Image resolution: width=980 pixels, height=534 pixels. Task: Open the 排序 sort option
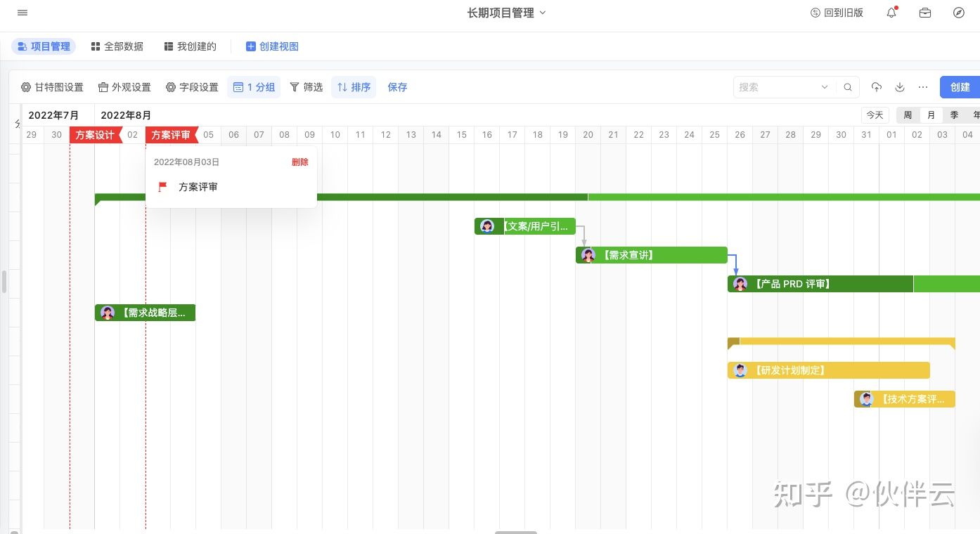(354, 87)
